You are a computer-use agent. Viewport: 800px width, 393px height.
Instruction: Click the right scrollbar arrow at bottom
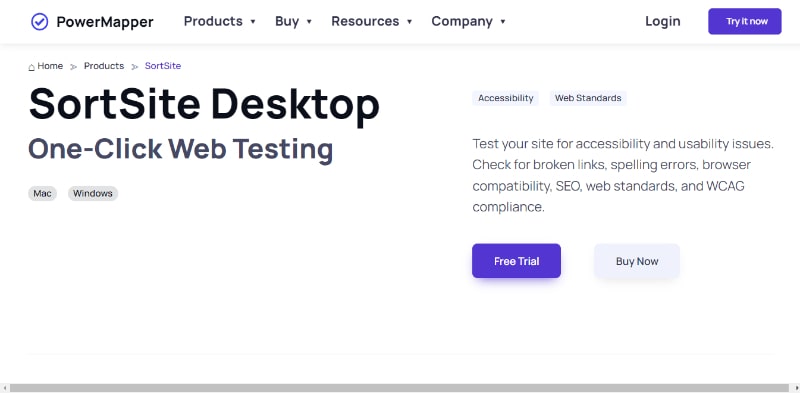795,388
